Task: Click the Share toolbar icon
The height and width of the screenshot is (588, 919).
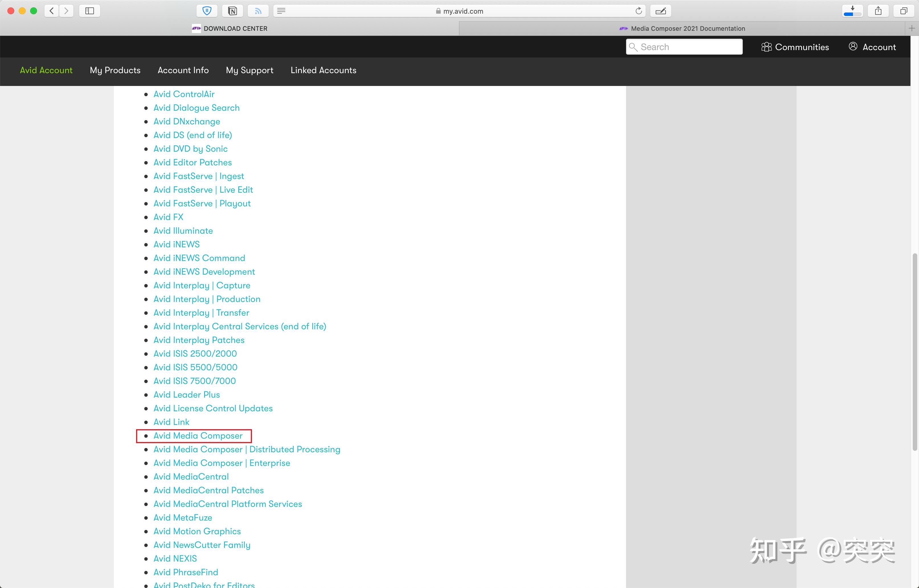Action: [878, 11]
